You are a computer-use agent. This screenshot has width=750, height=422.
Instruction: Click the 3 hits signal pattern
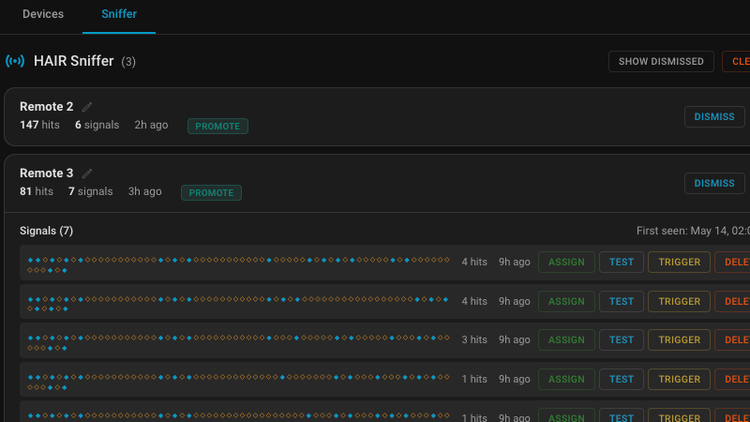(x=239, y=343)
